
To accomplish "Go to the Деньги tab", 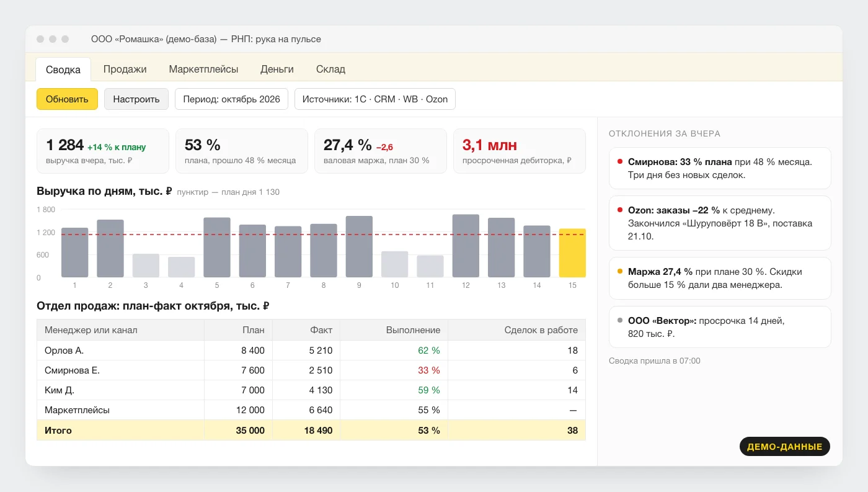I will pos(277,69).
